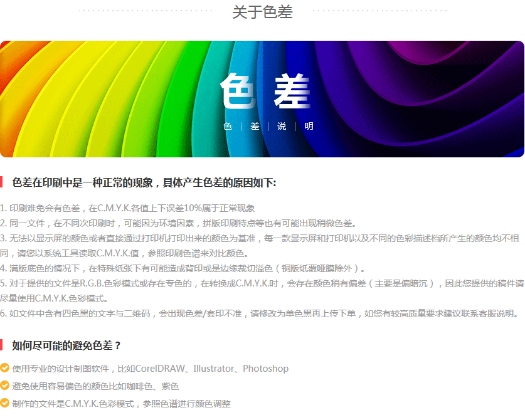
Task: Select the 明 character in banner subtitle
Action: (x=309, y=126)
